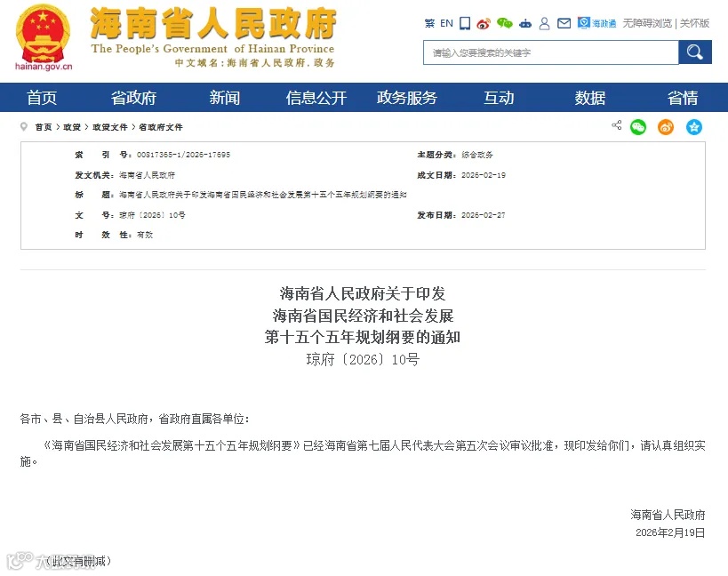The height and width of the screenshot is (576, 728).
Task: Share the article to WeChat
Action: pos(637,127)
